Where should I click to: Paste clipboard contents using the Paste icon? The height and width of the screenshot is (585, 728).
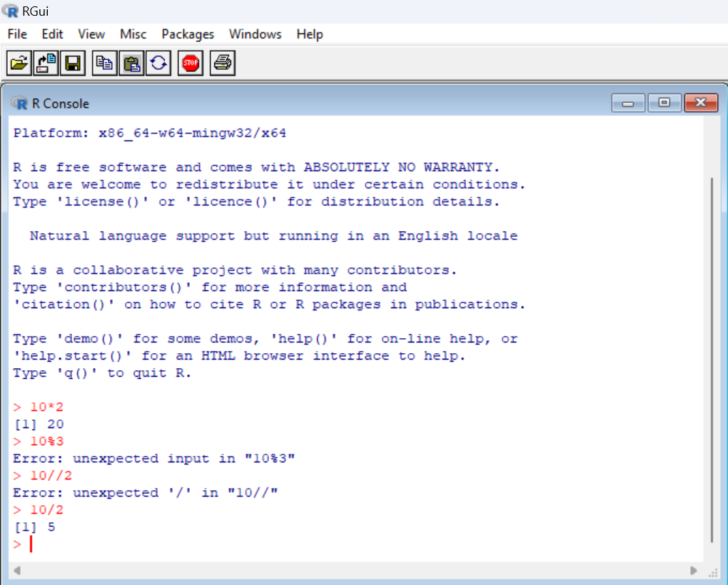131,63
